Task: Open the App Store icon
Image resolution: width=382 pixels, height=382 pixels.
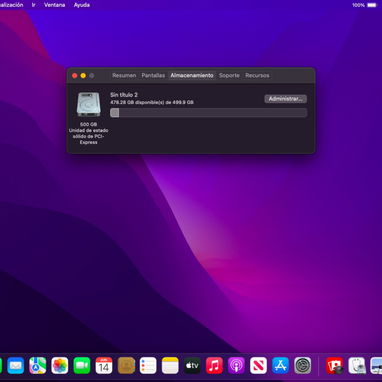Action: click(x=280, y=366)
